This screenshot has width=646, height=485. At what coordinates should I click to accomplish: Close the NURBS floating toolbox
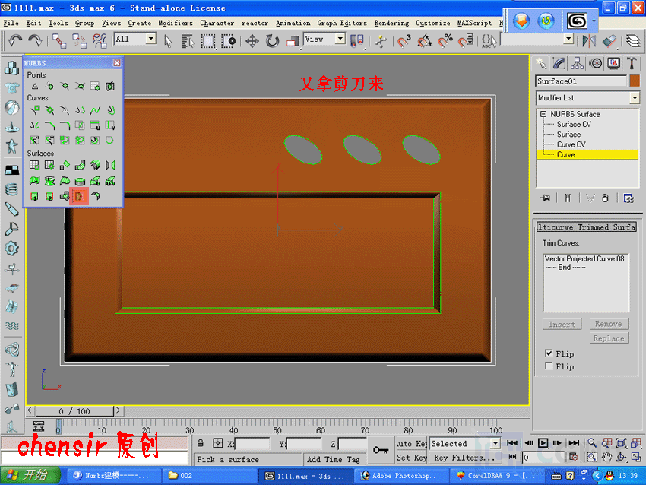click(x=117, y=63)
